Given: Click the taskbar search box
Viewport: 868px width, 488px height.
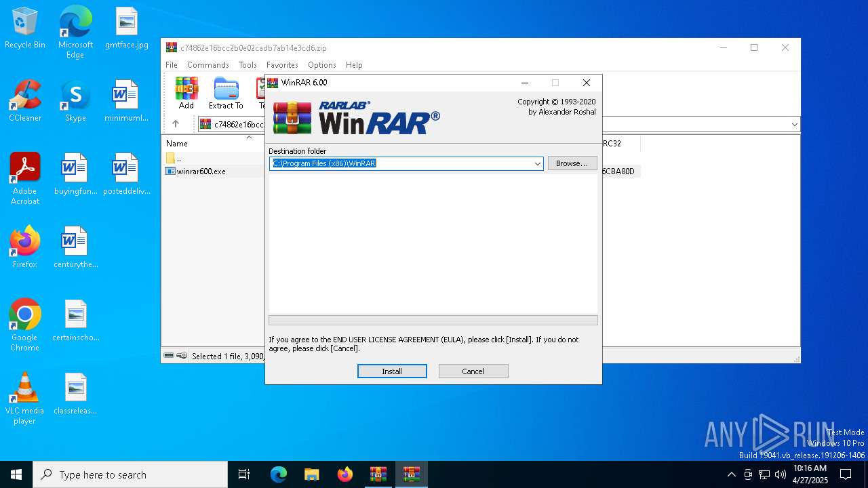Looking at the screenshot, I should 130,474.
